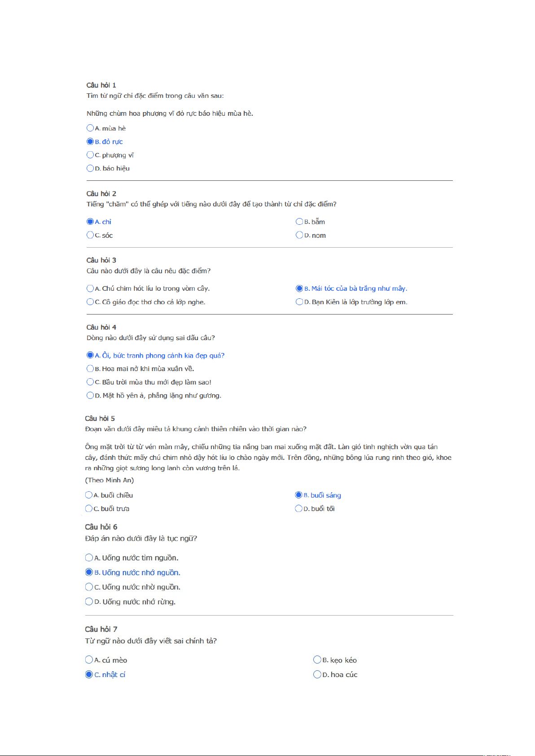This screenshot has width=535, height=756.
Task: Select 'A. Uống nước tìm nguồn' answer
Action: [x=89, y=558]
